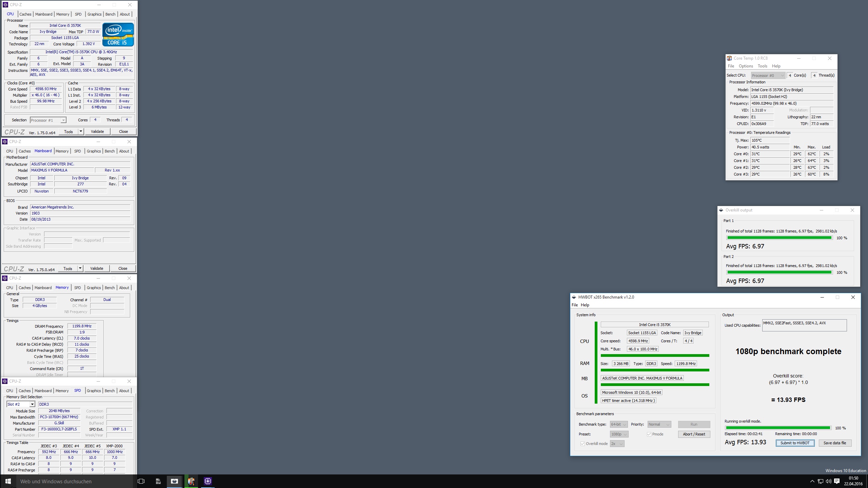
Task: Click the PNG file taskbar icon
Action: pyautogui.click(x=158, y=481)
